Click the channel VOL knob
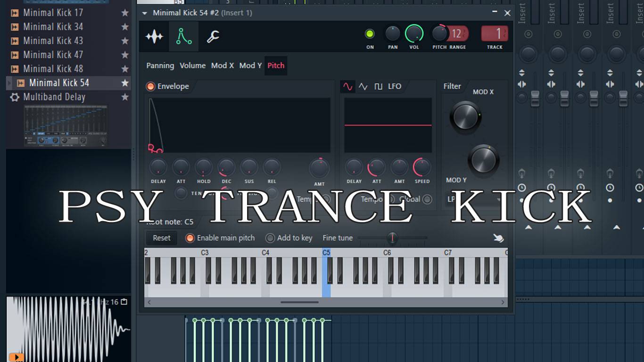Image resolution: width=644 pixels, height=362 pixels. pyautogui.click(x=414, y=34)
